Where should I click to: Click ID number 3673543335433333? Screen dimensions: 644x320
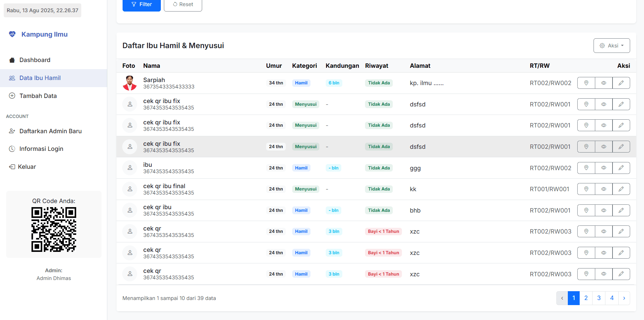click(x=169, y=87)
